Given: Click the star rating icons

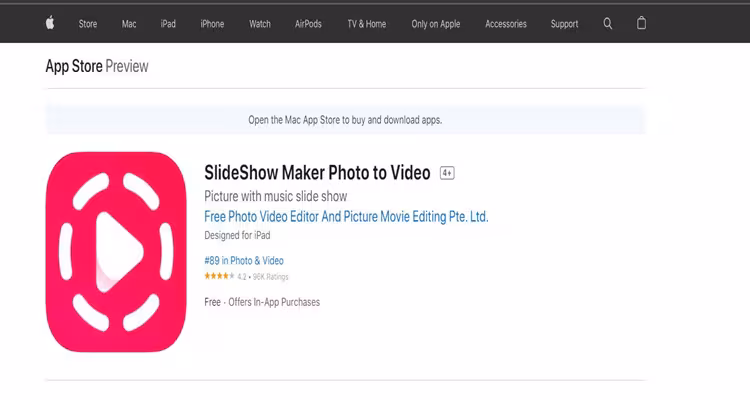Looking at the screenshot, I should tap(219, 276).
